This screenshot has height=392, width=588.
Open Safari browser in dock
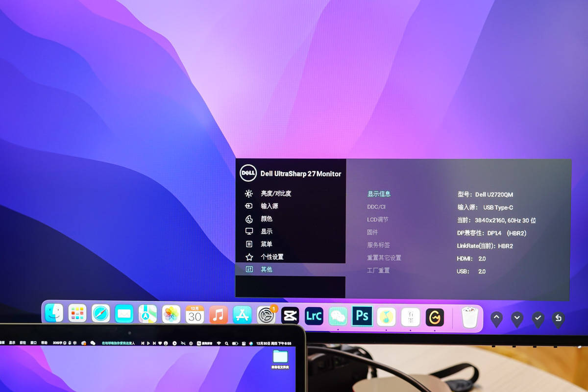pyautogui.click(x=101, y=314)
